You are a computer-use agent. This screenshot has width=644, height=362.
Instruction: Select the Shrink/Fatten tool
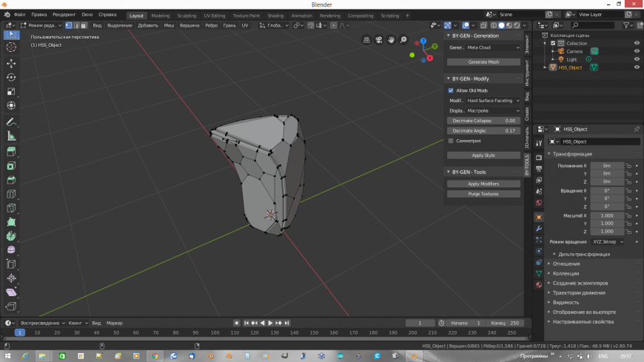pyautogui.click(x=11, y=278)
